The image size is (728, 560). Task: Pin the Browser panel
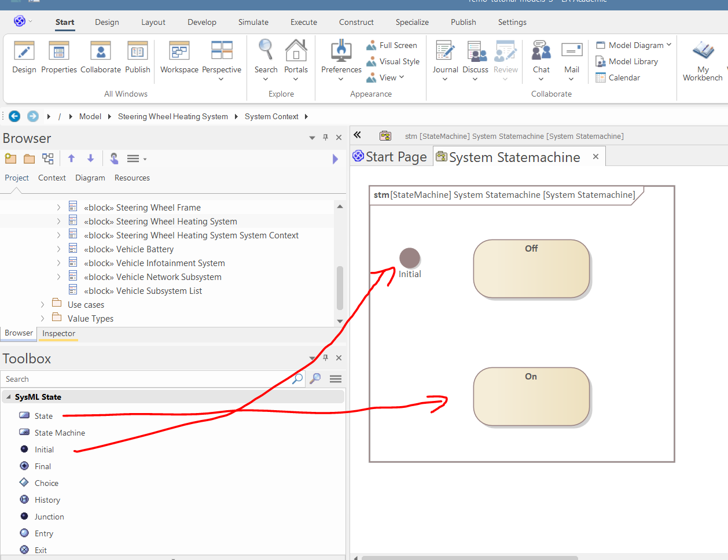325,138
